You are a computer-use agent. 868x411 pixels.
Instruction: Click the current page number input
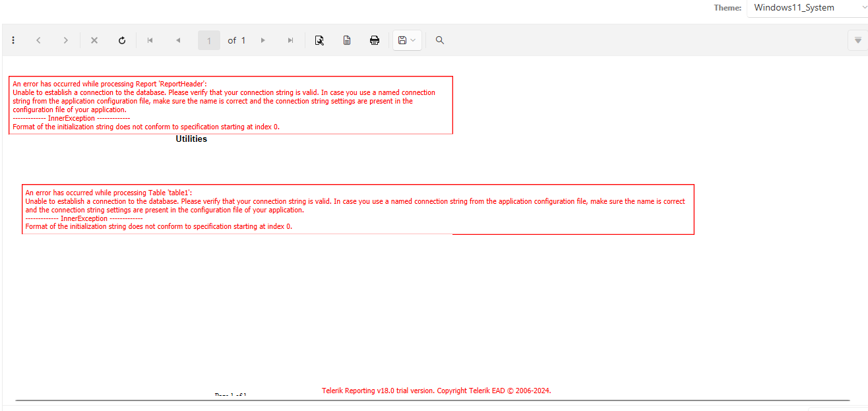[x=209, y=40]
